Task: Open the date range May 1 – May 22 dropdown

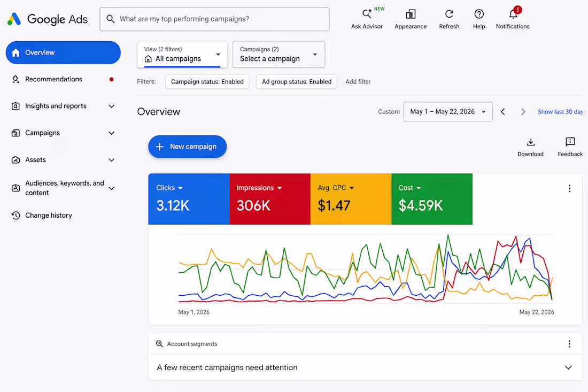Action: (448, 112)
